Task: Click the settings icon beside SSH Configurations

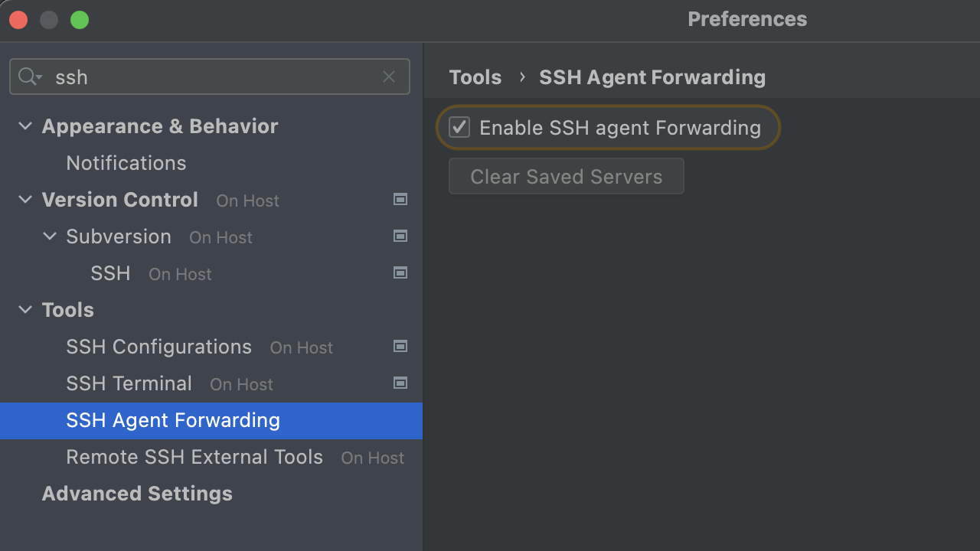Action: click(x=400, y=346)
